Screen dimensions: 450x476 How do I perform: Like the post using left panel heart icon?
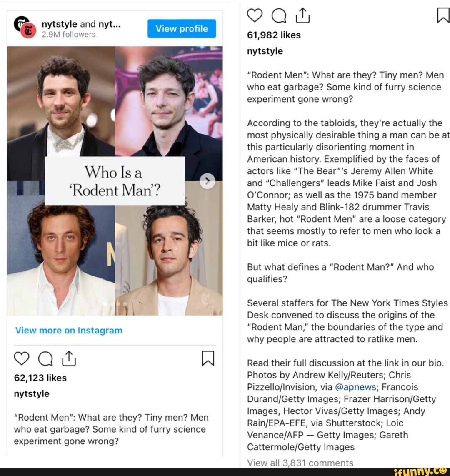pyautogui.click(x=22, y=359)
